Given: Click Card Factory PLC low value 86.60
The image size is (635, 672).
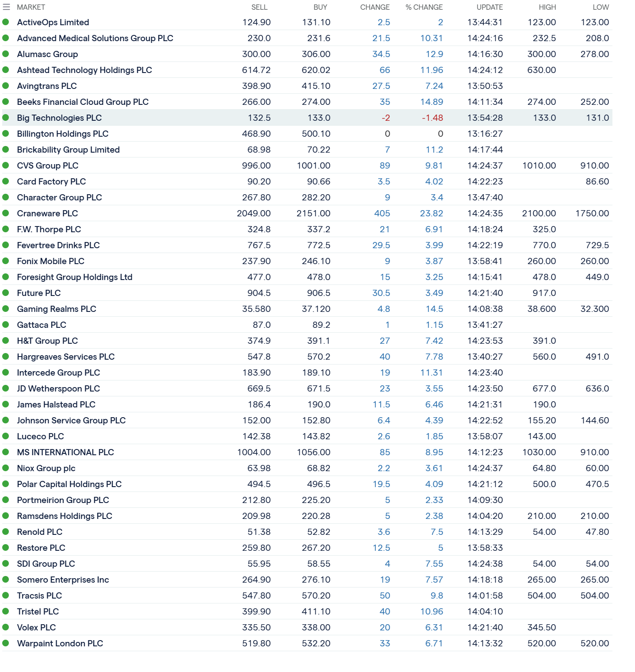Looking at the screenshot, I should tap(597, 181).
